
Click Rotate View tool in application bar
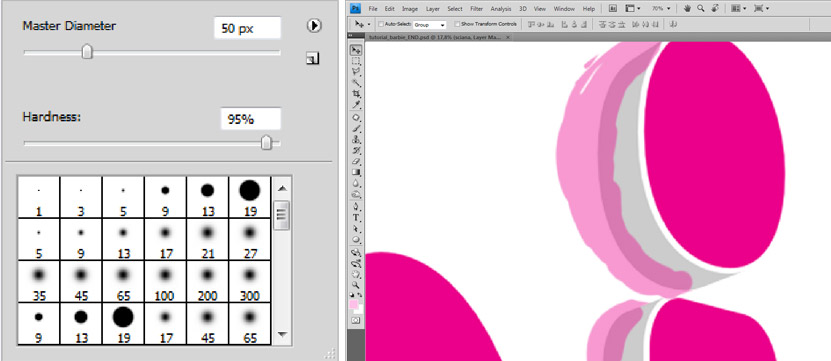(714, 8)
